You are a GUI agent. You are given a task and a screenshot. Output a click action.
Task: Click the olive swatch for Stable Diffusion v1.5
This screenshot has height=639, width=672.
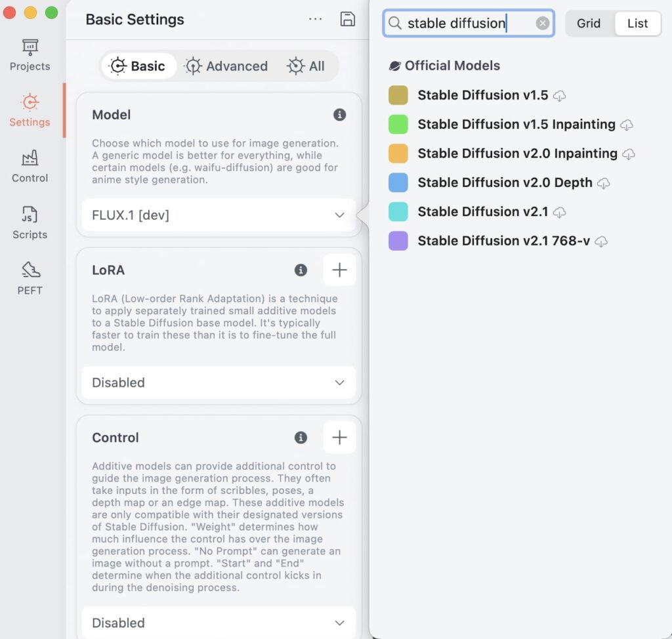(x=398, y=95)
